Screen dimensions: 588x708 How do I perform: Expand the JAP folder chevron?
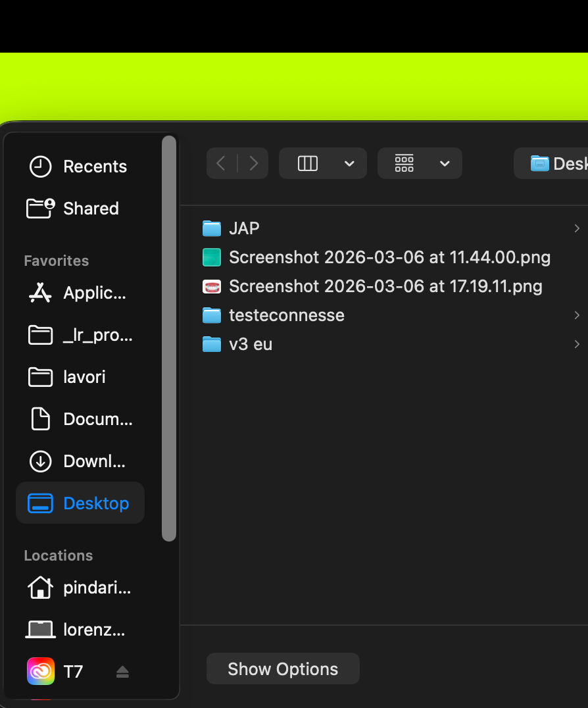(577, 228)
